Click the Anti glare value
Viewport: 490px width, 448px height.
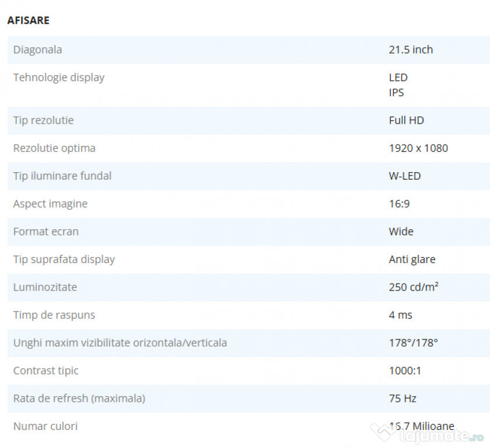tap(412, 260)
